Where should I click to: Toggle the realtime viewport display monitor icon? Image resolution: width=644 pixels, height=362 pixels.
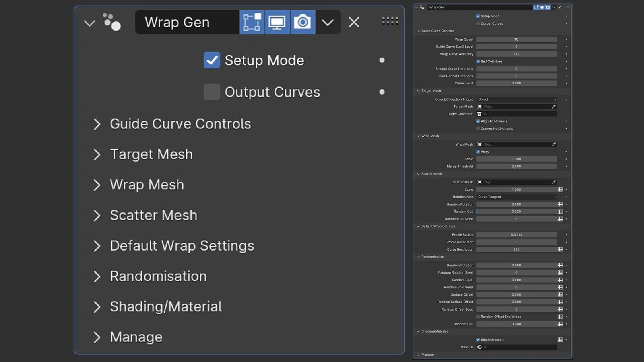coord(277,22)
